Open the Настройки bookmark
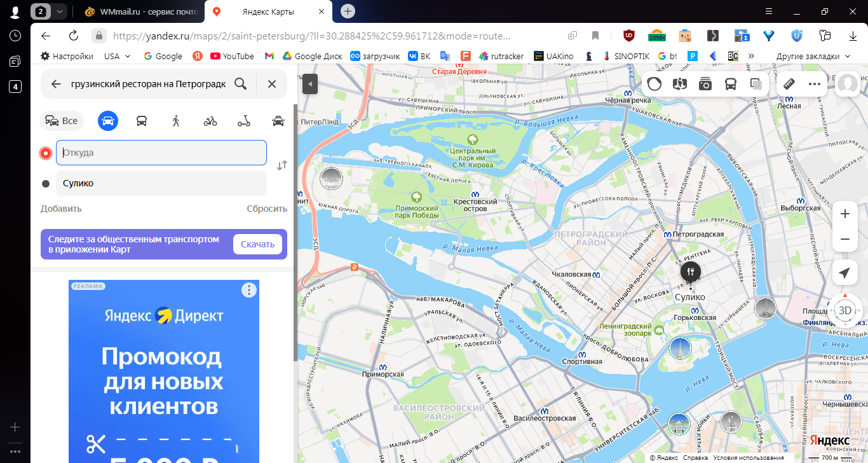Screen dimensions: 868x463 tap(67, 56)
